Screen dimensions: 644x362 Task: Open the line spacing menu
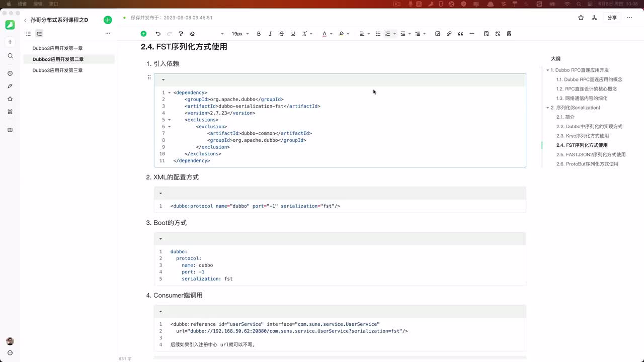click(421, 34)
